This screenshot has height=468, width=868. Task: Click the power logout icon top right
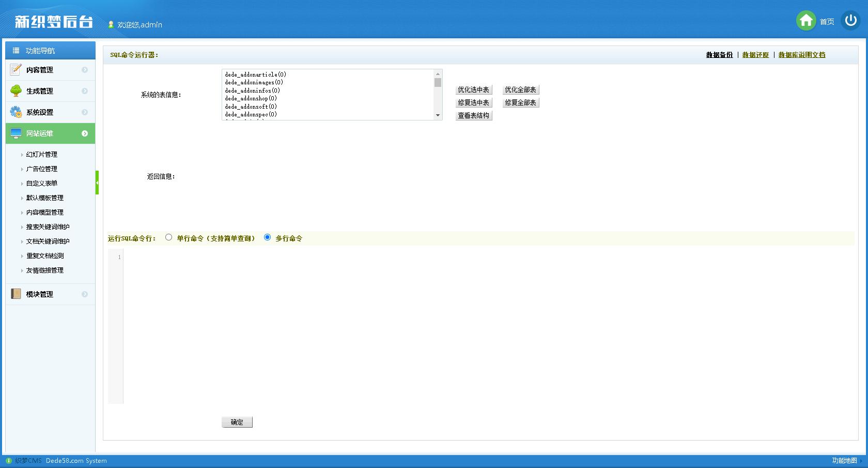pos(849,21)
